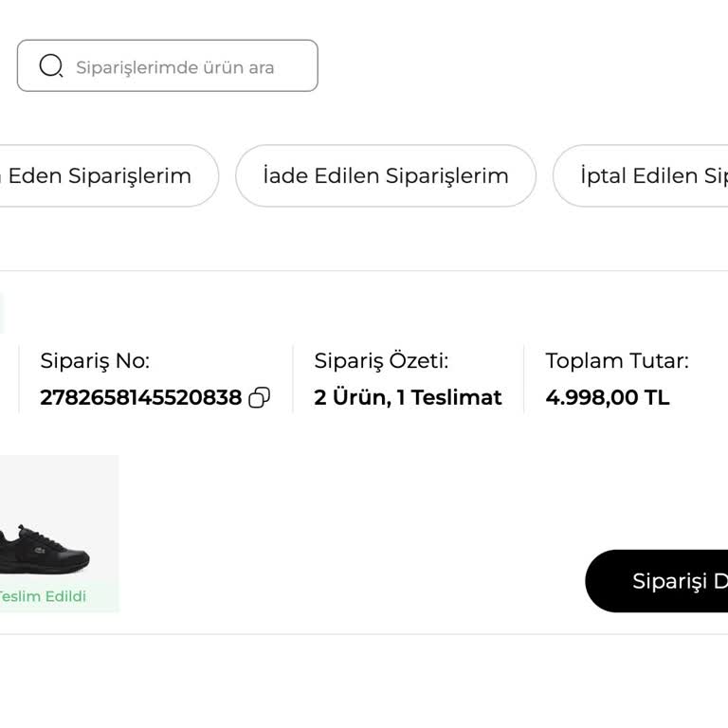Click the 4.998,00 TL total amount
Screen dimensions: 728x728
pyautogui.click(x=607, y=398)
